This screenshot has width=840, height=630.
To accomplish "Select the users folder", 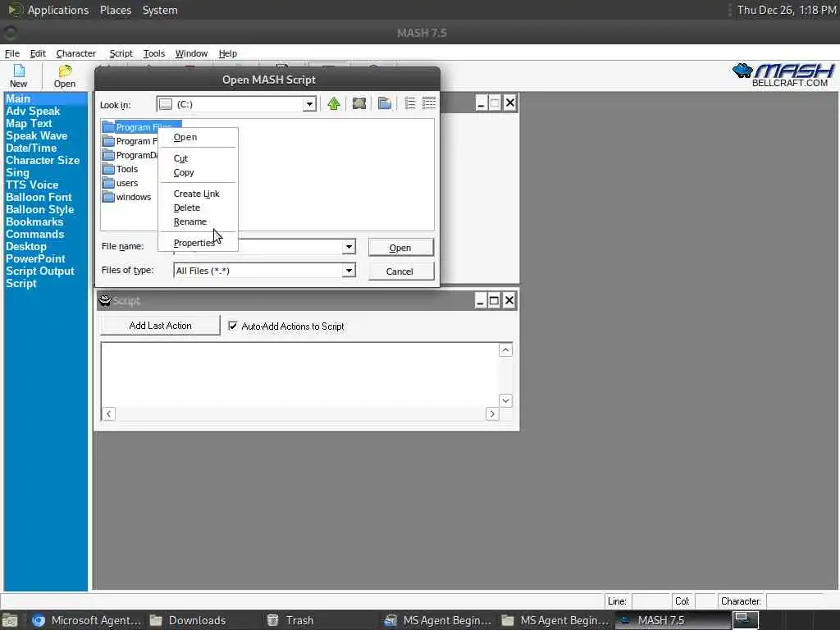I will click(121, 183).
